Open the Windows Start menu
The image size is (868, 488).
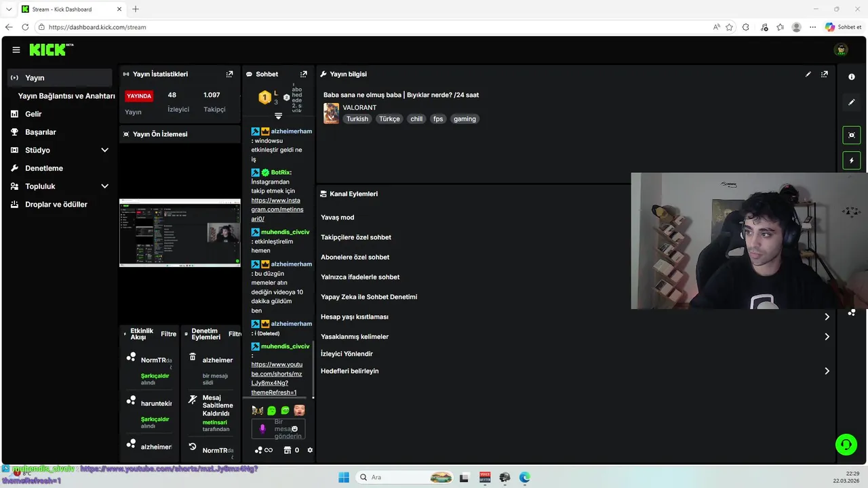[x=344, y=477]
